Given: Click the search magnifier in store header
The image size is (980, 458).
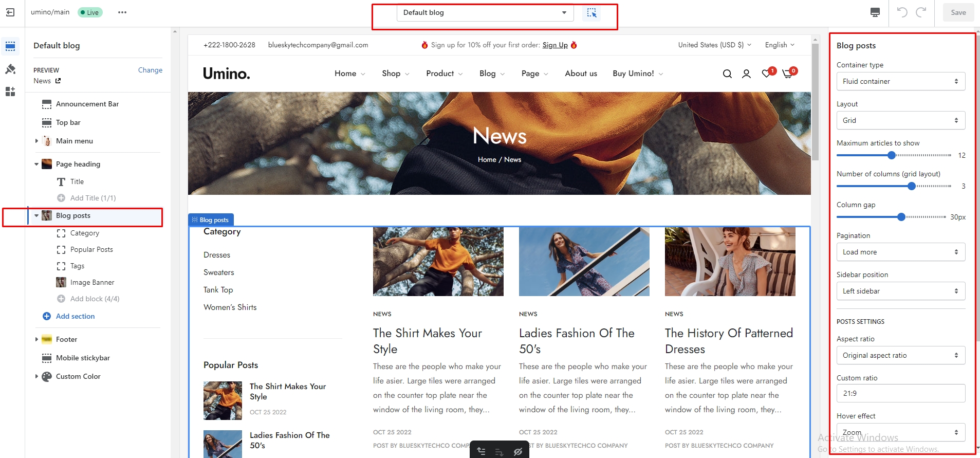Looking at the screenshot, I should coord(727,74).
